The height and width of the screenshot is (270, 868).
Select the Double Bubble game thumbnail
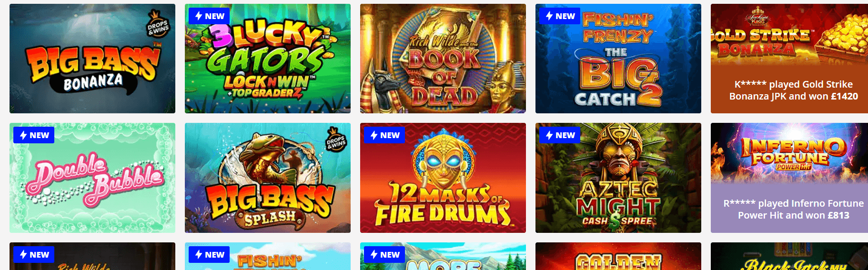[92, 178]
